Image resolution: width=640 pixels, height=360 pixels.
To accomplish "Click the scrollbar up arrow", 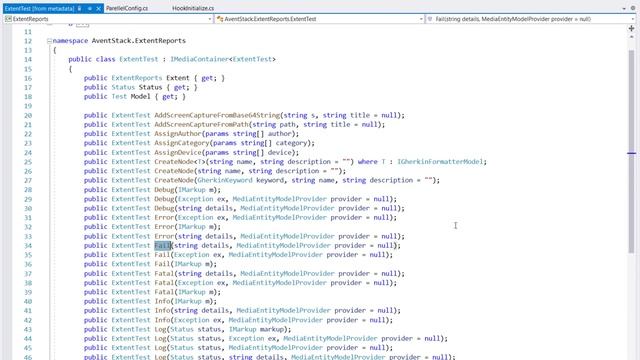I will [x=631, y=37].
